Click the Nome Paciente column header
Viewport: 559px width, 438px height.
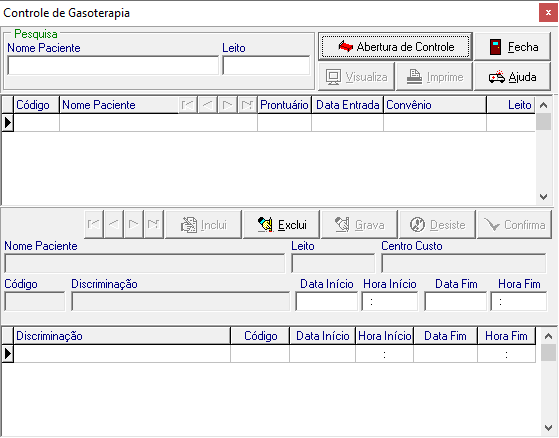pos(119,105)
